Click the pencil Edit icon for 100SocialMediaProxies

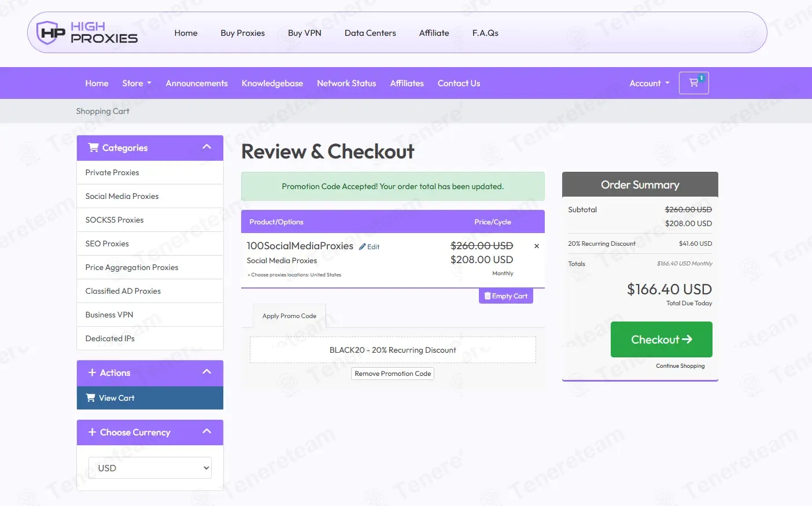pos(369,247)
